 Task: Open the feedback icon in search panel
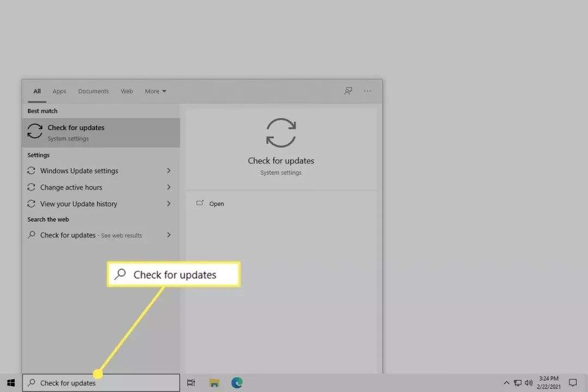(348, 91)
